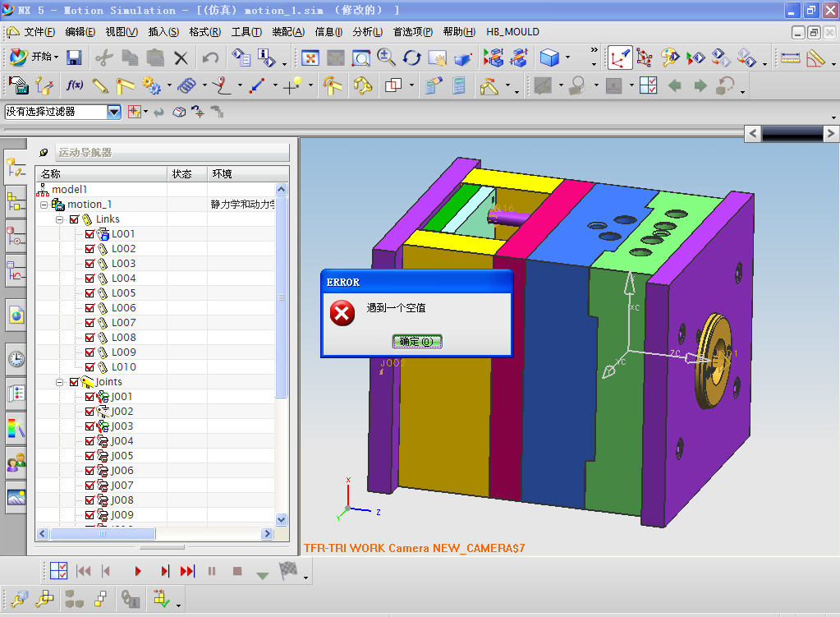
Task: Expand the gears coupler dropdown arrow
Action: click(x=169, y=85)
